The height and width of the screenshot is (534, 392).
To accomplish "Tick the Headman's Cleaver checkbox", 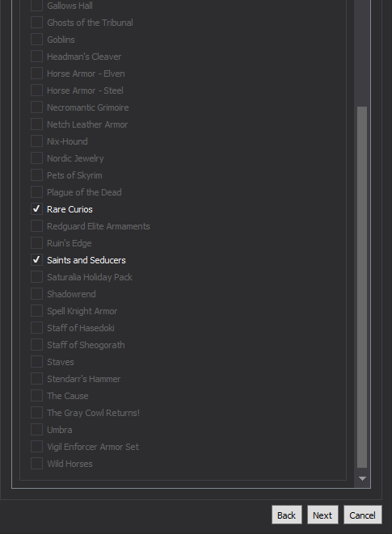I will point(36,57).
